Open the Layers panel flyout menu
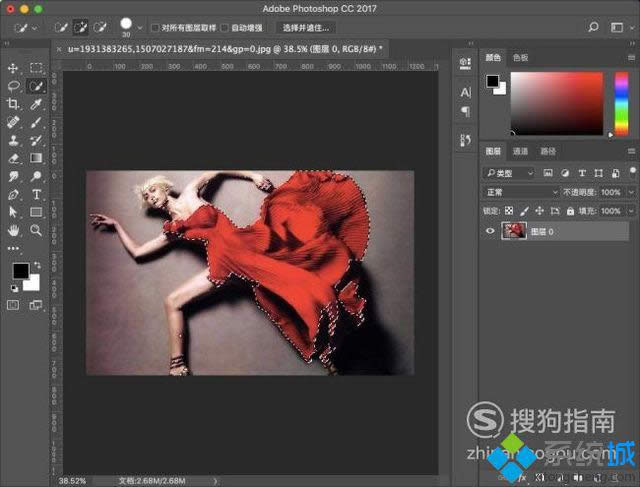 [631, 151]
